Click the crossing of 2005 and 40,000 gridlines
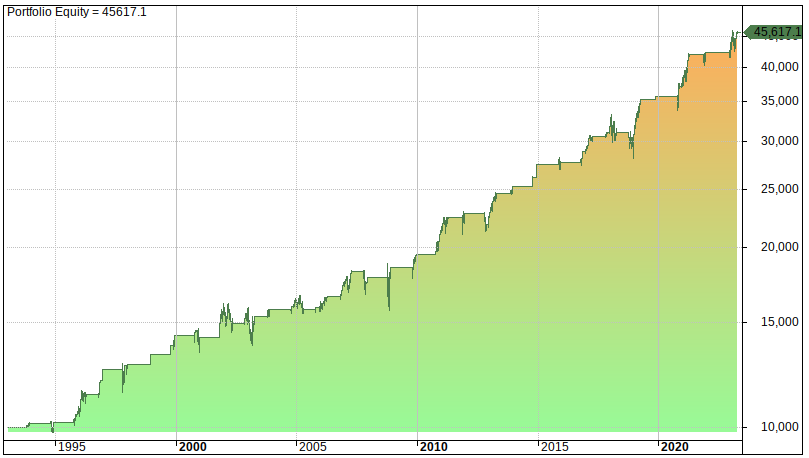This screenshot has width=809, height=458. [x=297, y=67]
